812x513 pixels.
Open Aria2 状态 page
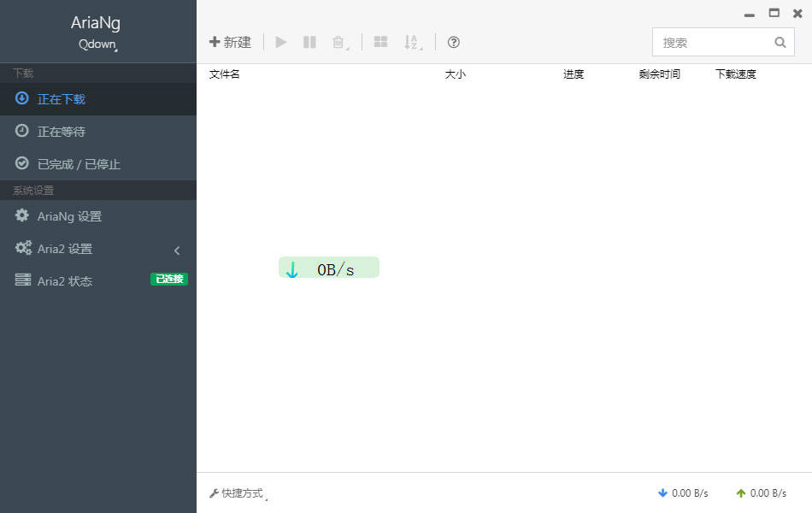point(65,281)
